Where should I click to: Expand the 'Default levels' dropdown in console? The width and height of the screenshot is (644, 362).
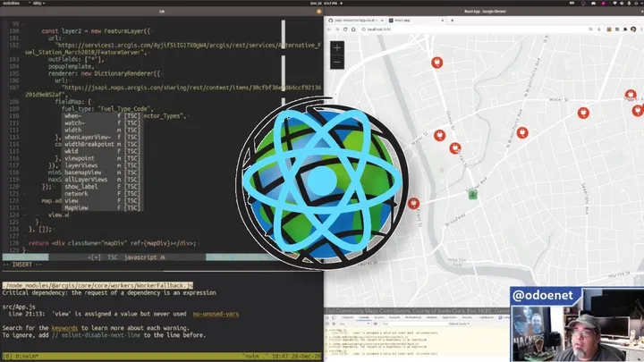(x=459, y=324)
